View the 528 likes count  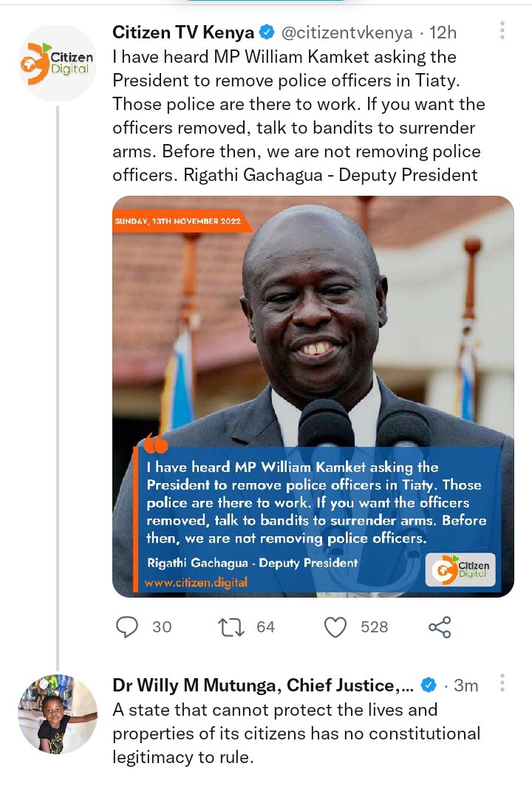pyautogui.click(x=374, y=627)
